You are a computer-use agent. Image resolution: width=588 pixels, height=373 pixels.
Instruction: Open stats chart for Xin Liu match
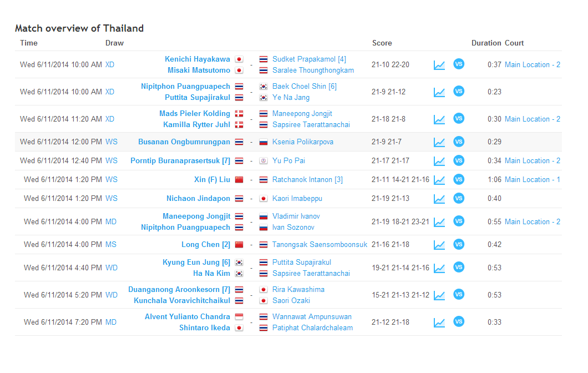pyautogui.click(x=439, y=180)
